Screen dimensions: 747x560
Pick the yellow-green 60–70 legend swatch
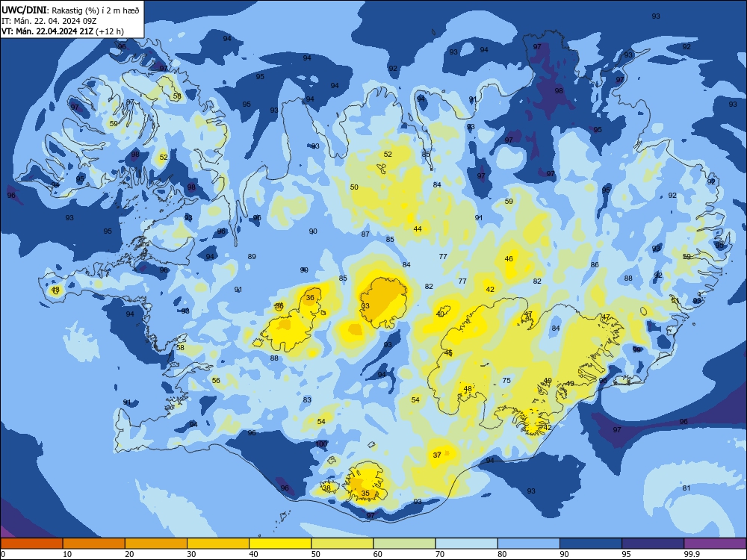tap(404, 544)
